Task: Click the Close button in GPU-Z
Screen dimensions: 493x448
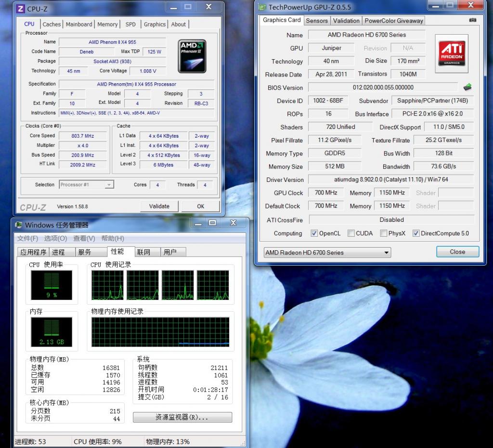Action: click(457, 252)
